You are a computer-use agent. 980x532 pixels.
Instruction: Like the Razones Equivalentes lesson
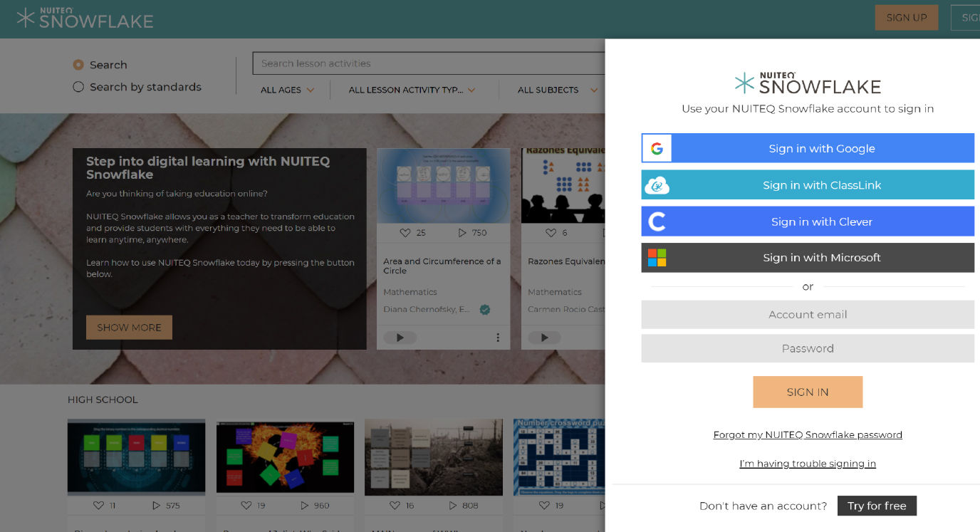click(x=551, y=233)
